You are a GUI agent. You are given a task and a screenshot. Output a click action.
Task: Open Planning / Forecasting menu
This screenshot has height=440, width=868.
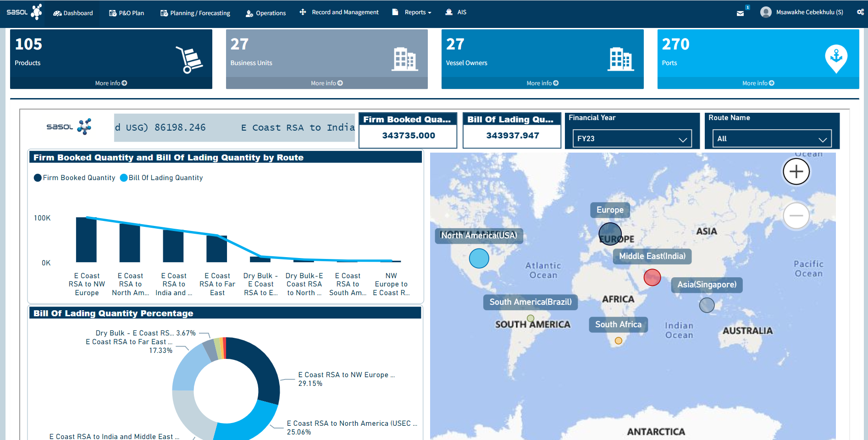pos(195,13)
